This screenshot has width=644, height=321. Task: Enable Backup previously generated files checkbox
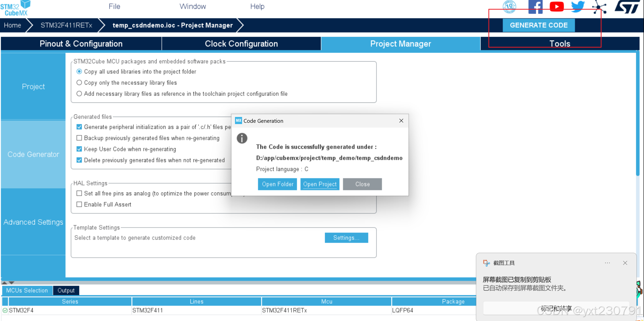(x=79, y=138)
